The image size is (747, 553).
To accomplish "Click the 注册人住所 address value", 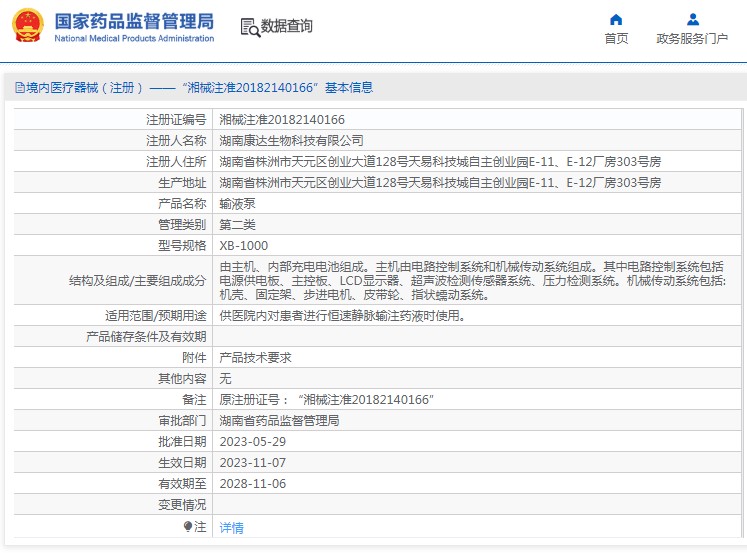I will coord(440,161).
